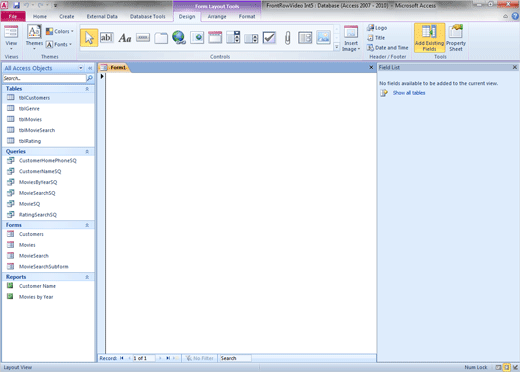Choose the List Box control
This screenshot has width=520, height=372.
pyautogui.click(x=251, y=38)
